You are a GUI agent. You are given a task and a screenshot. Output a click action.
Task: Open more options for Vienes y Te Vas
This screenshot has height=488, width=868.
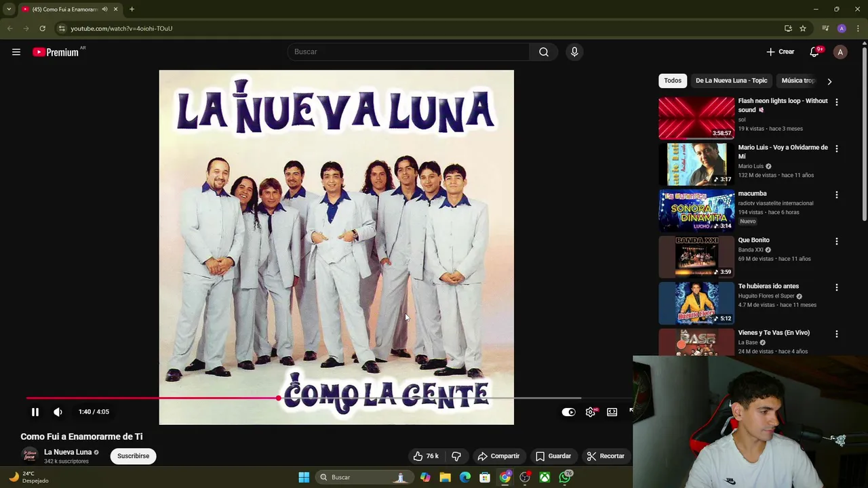pos(836,333)
